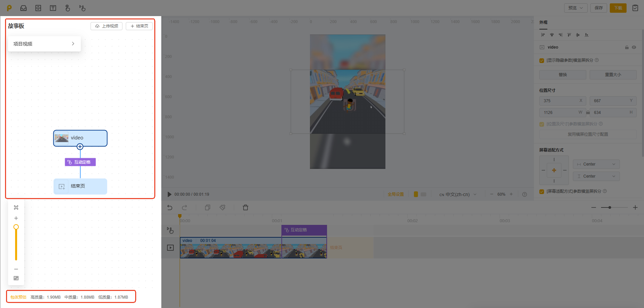Open the checklist clipboard icon

click(635, 8)
